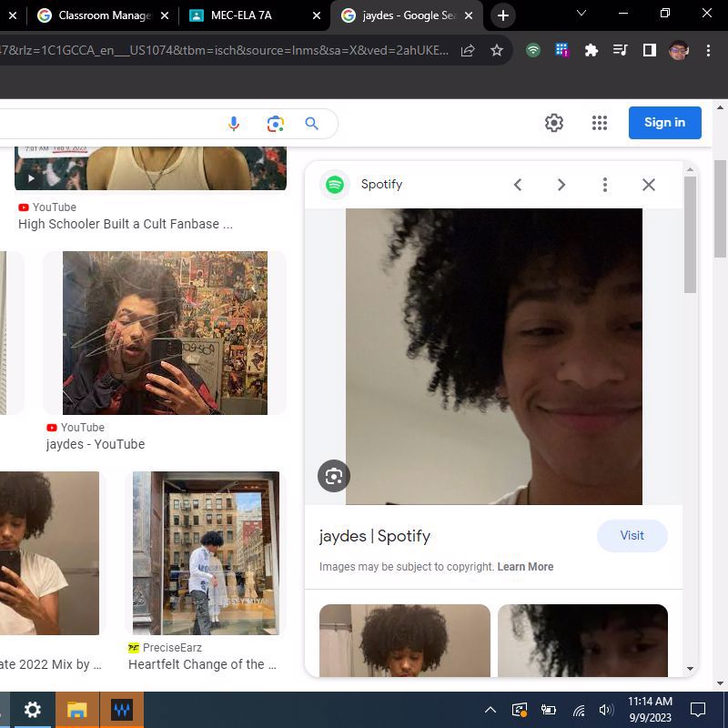Click the address bar URL
Screen dimensions: 728x728
click(224, 50)
